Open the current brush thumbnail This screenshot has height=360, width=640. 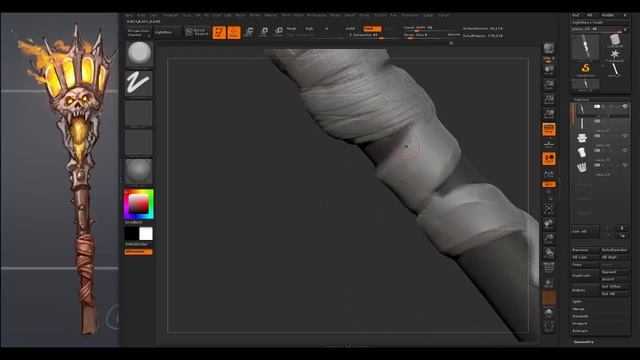[x=139, y=54]
